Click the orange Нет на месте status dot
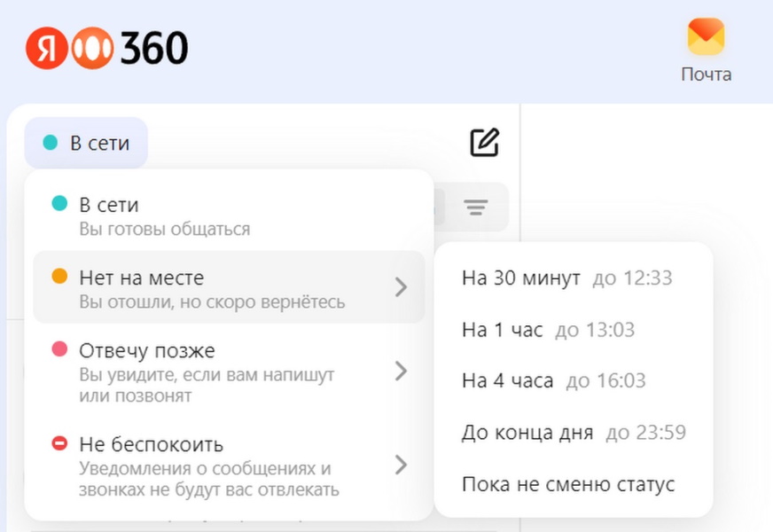The height and width of the screenshot is (532, 773). point(59,278)
